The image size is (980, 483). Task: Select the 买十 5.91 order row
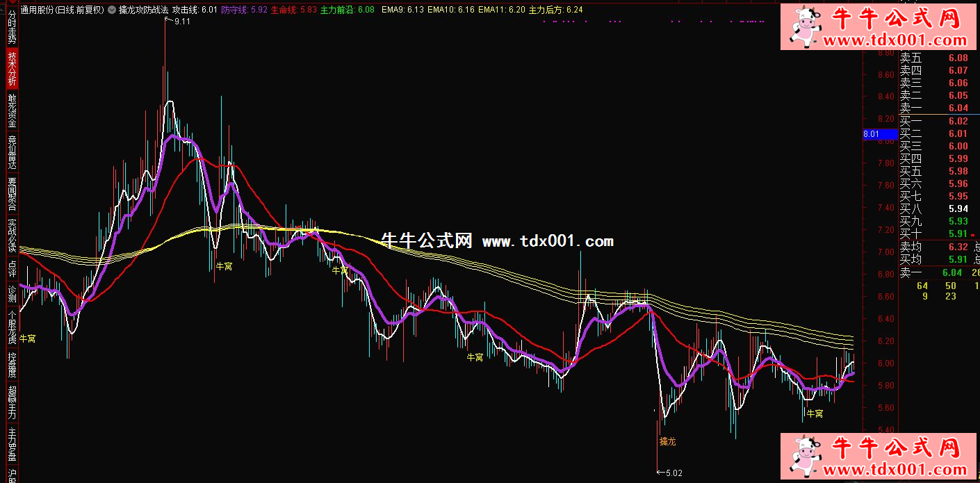tap(934, 234)
